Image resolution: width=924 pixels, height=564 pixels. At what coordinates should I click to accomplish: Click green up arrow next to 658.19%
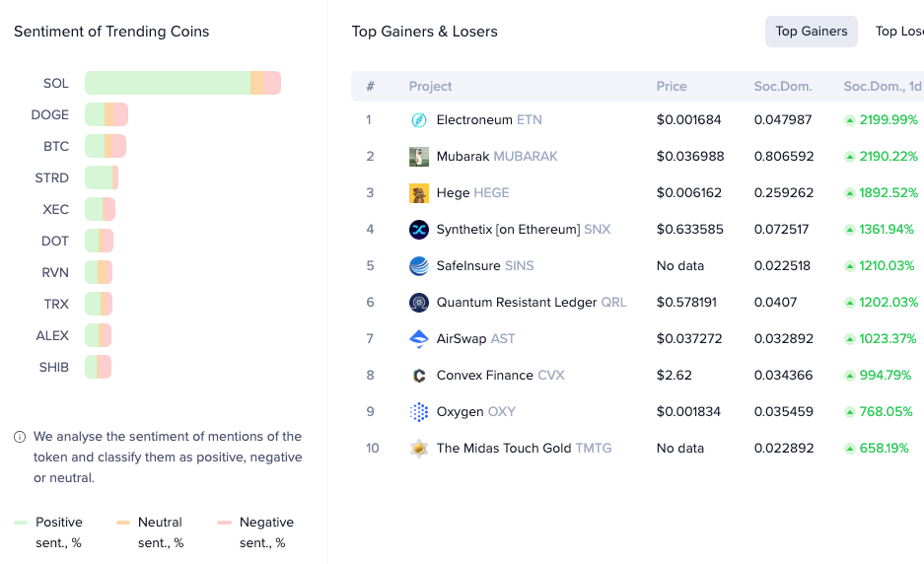tap(849, 449)
